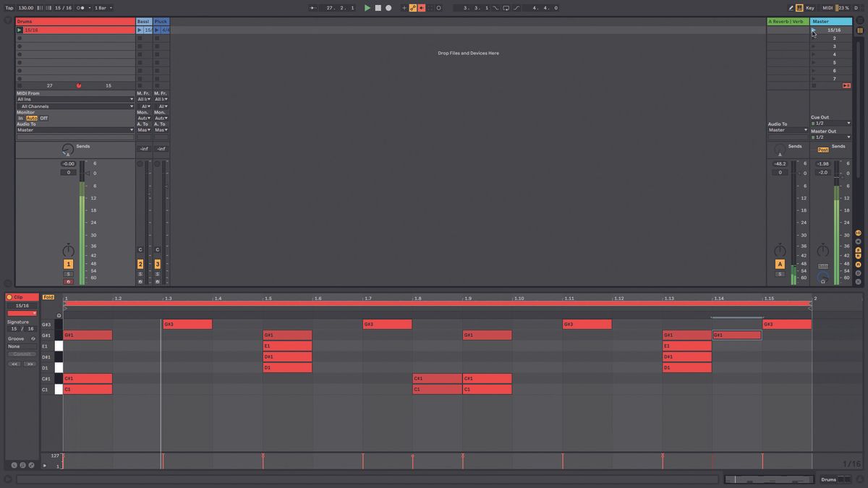The width and height of the screenshot is (868, 488).
Task: Open the Envelopes box icon in Clip view
Action: pyautogui.click(x=32, y=465)
